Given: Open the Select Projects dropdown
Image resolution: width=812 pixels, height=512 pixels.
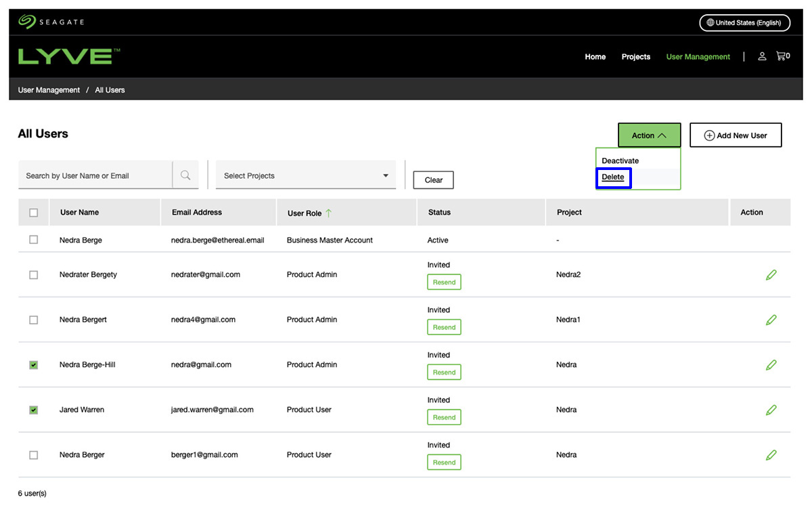Looking at the screenshot, I should coord(306,175).
